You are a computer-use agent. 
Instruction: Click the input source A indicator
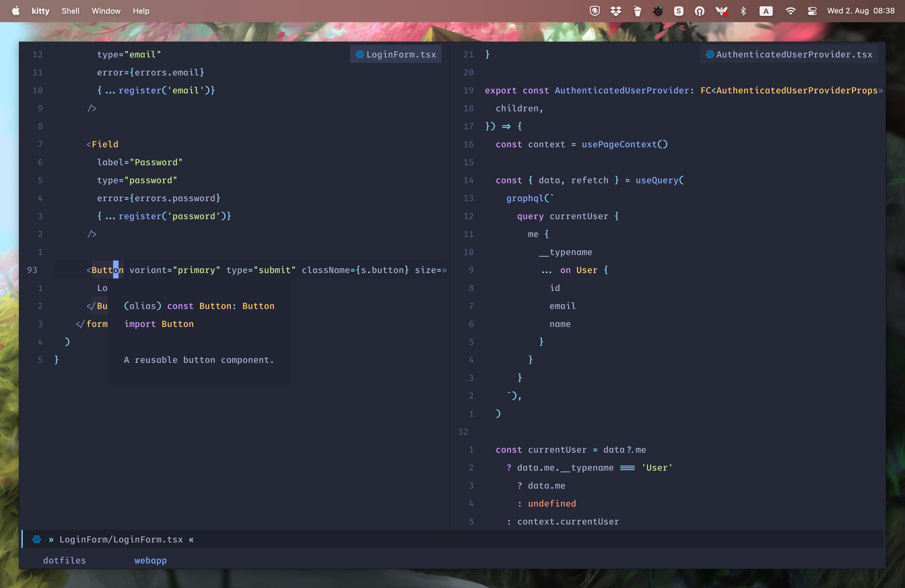766,11
